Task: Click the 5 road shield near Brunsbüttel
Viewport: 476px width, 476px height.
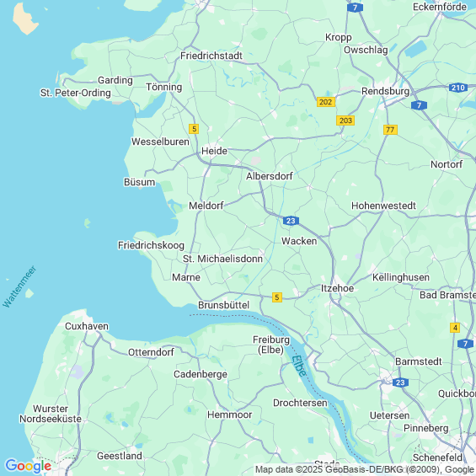Action: tap(277, 297)
